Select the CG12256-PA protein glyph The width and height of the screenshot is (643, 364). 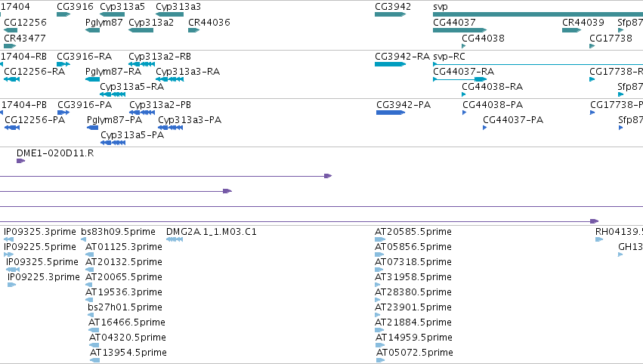point(12,128)
